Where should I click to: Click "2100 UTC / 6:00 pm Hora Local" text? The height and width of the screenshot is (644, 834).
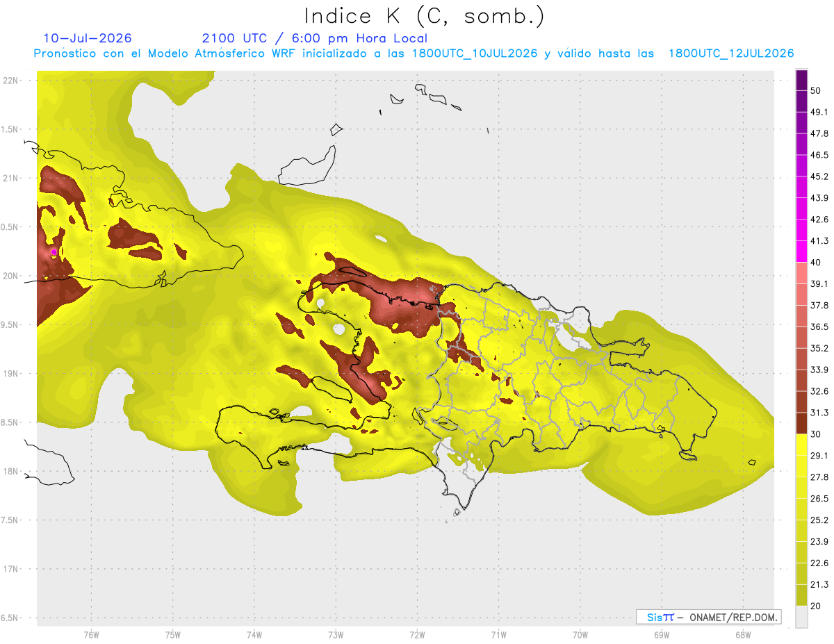point(315,38)
